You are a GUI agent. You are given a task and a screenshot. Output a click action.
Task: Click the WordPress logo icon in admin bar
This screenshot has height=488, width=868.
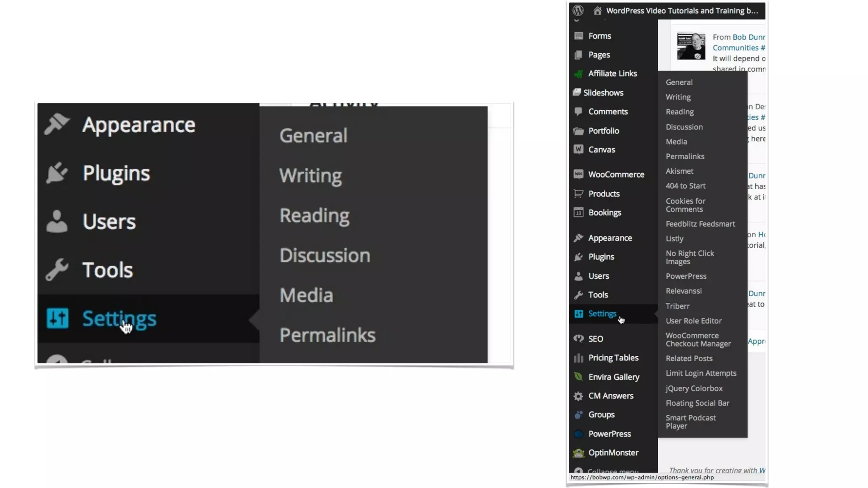click(578, 10)
